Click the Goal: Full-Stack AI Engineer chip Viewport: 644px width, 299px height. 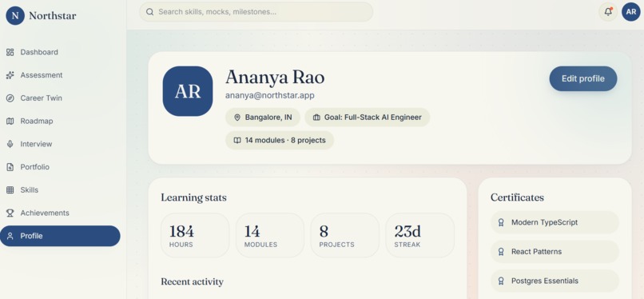point(368,118)
